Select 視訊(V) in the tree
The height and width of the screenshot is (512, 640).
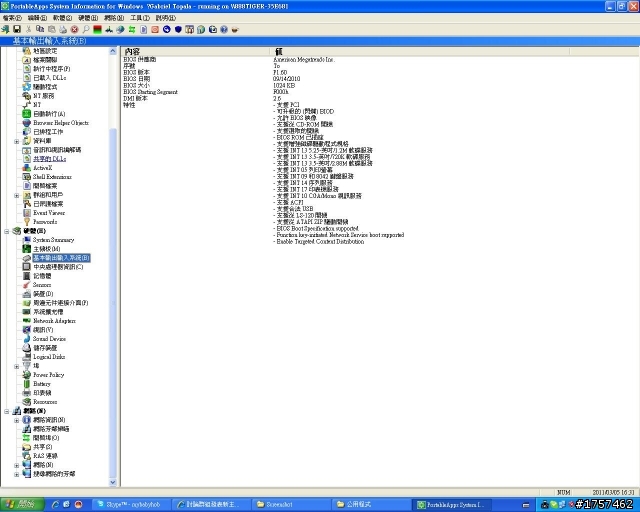(x=43, y=330)
